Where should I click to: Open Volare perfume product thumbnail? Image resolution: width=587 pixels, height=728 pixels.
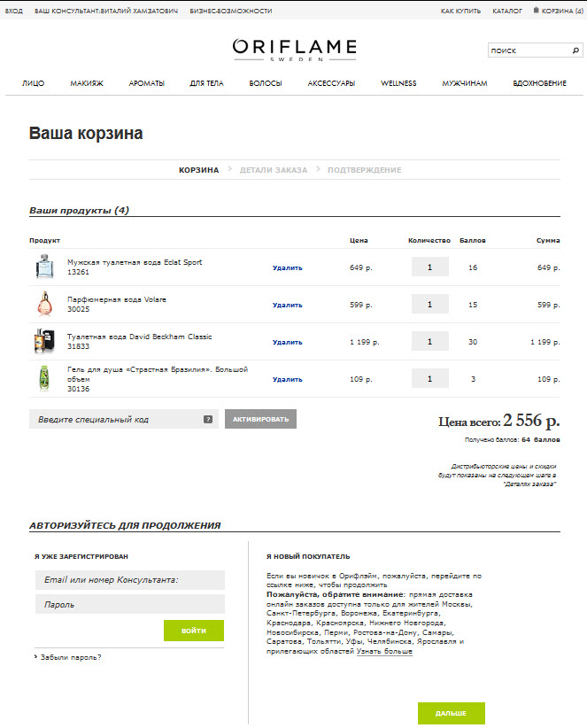pyautogui.click(x=45, y=304)
